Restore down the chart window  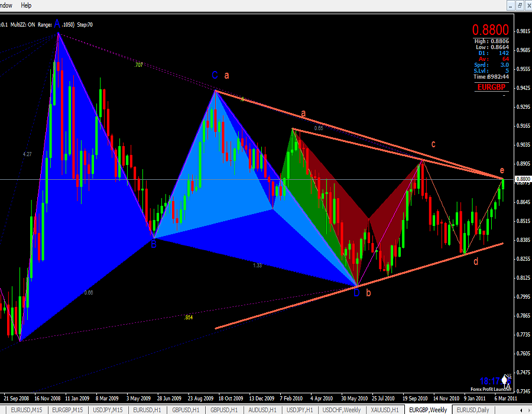pyautogui.click(x=520, y=5)
